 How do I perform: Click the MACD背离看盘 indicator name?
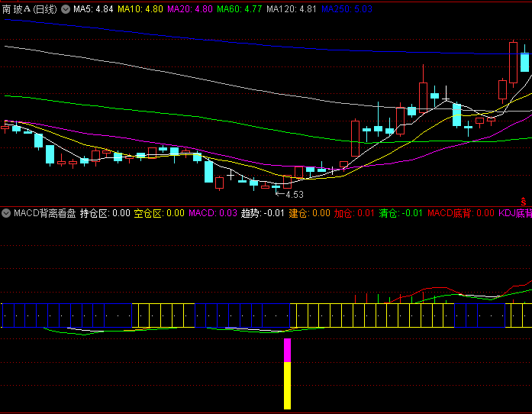[44, 213]
